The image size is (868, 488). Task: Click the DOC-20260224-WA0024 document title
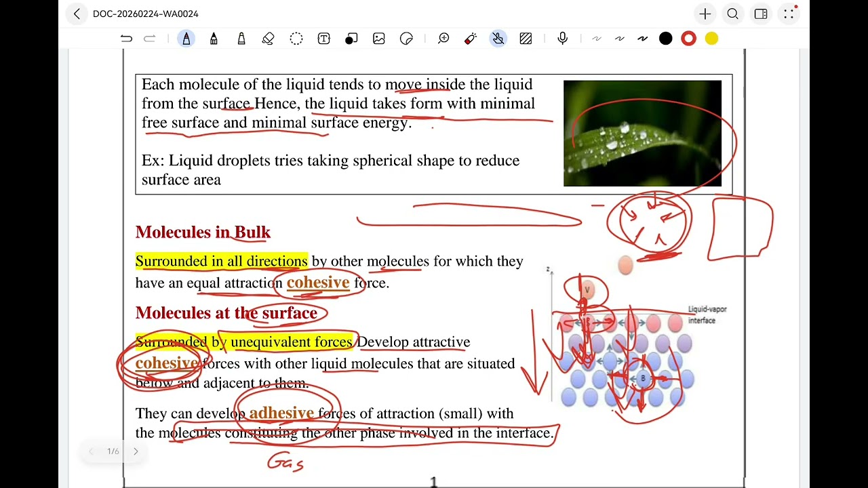pyautogui.click(x=145, y=14)
